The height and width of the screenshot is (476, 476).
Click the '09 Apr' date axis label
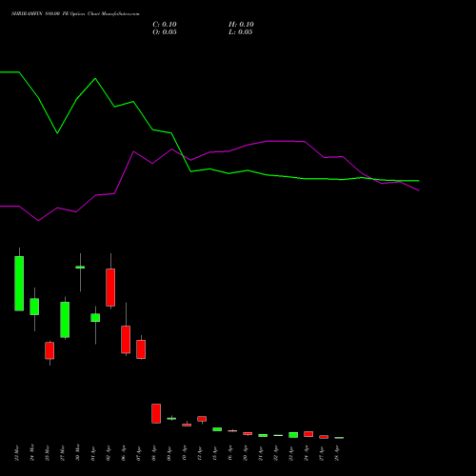169,453
